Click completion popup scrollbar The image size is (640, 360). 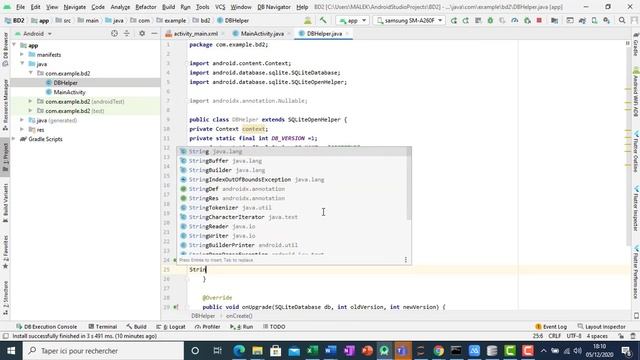409,184
